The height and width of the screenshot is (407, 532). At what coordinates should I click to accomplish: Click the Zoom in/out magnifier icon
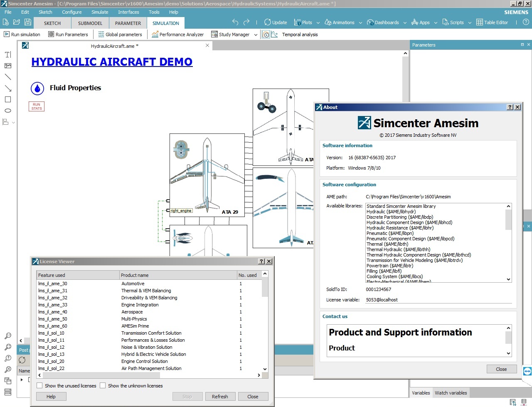coord(7,358)
